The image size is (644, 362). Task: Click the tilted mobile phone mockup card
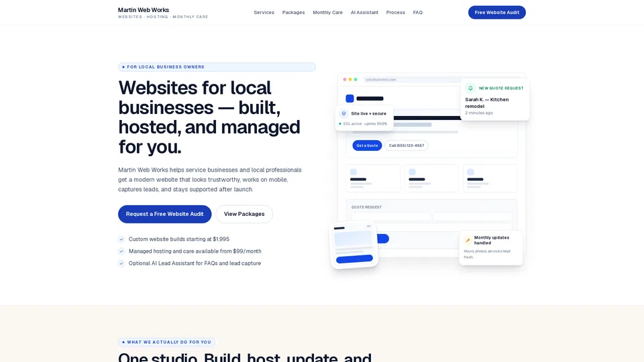coord(354,245)
